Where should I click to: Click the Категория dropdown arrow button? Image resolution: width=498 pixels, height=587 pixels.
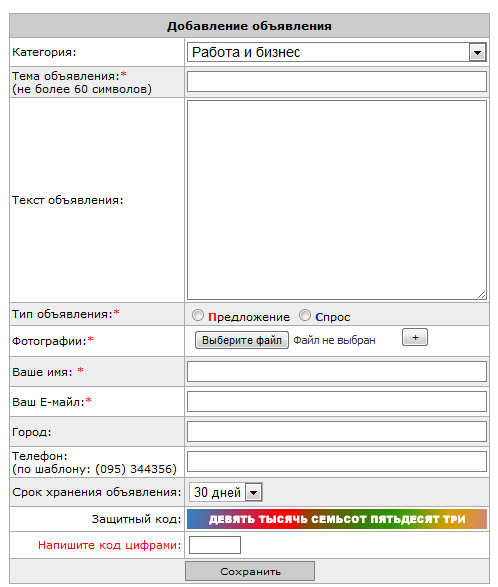(x=477, y=52)
